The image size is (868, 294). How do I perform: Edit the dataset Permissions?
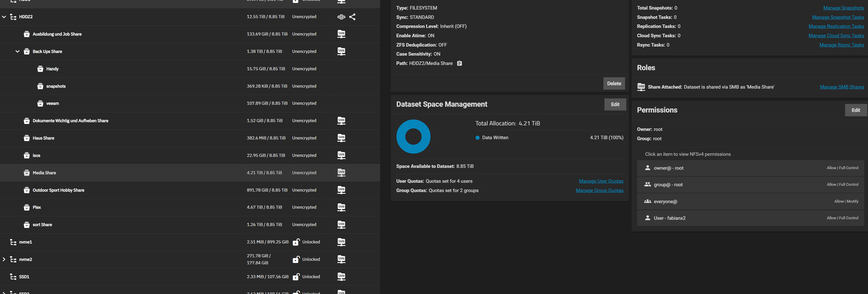click(855, 110)
